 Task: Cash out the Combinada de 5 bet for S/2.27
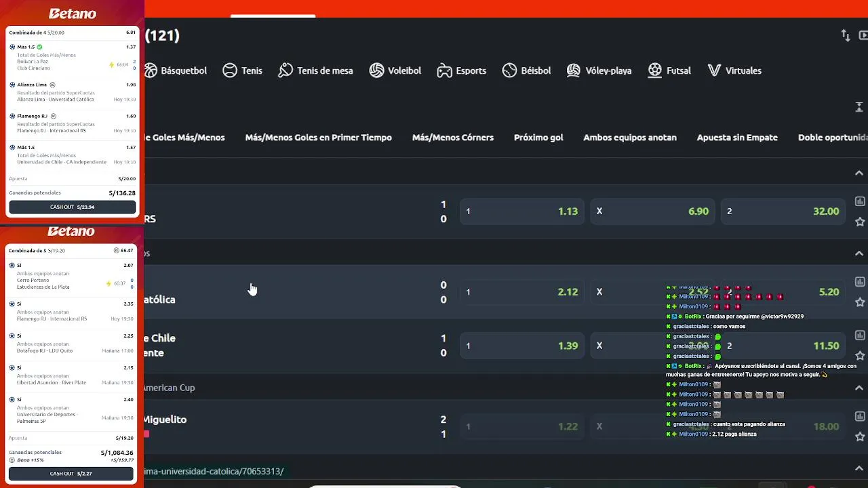pyautogui.click(x=71, y=474)
